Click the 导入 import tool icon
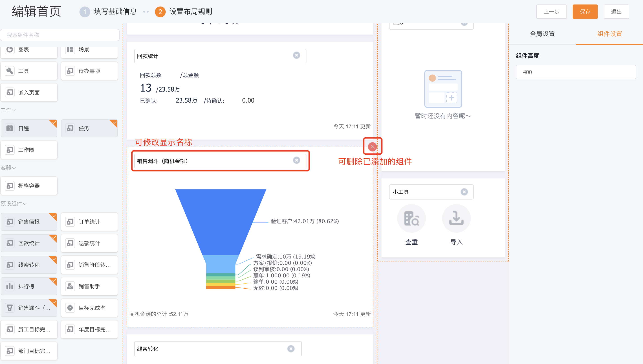 tap(456, 219)
